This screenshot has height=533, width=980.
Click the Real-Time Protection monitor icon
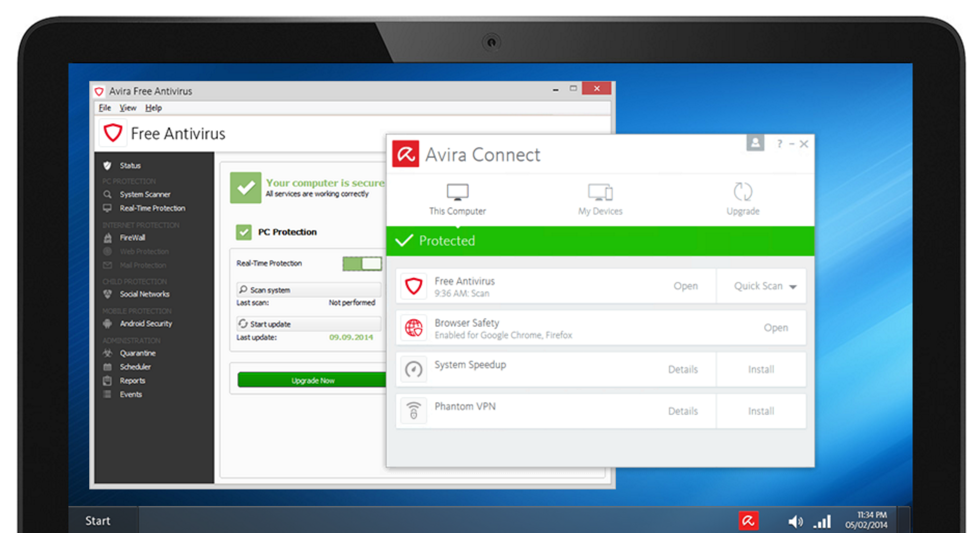point(107,208)
